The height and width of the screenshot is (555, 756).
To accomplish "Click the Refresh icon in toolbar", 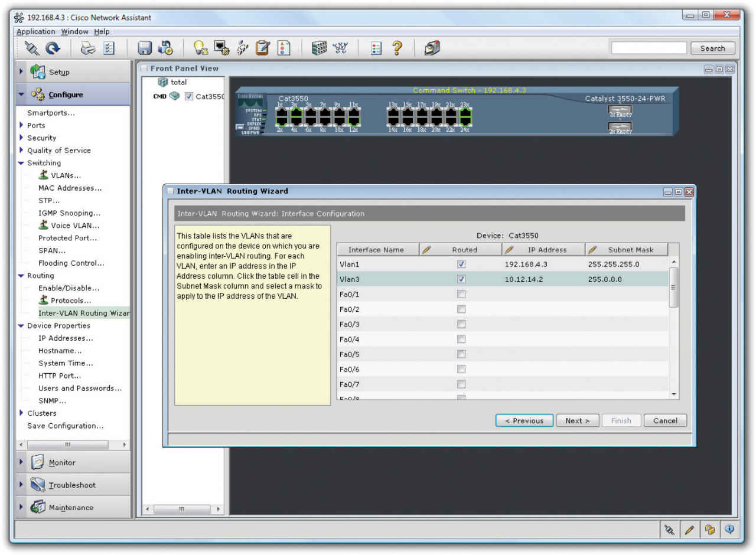I will [53, 48].
